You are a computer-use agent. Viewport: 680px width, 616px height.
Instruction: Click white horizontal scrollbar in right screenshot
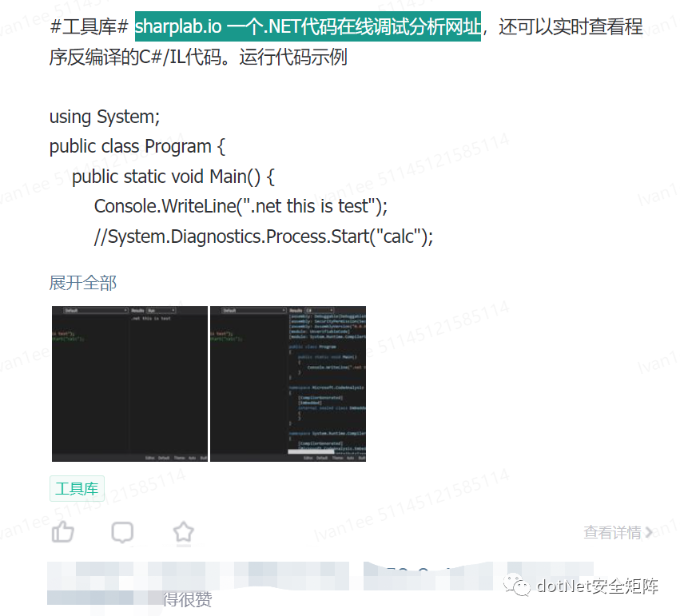point(311,451)
